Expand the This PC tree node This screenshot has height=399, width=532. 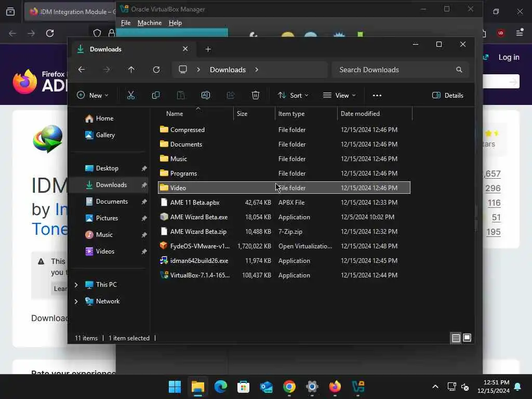coord(76,285)
